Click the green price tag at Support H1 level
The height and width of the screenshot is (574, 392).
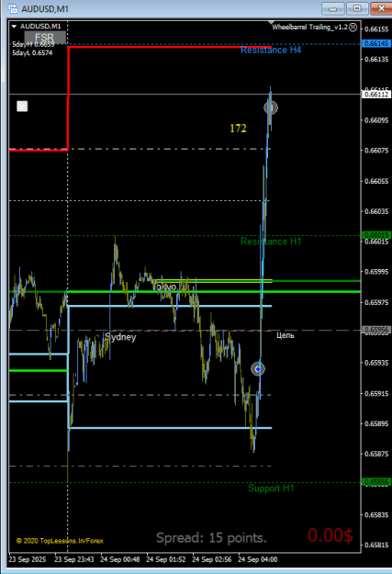pos(376,482)
